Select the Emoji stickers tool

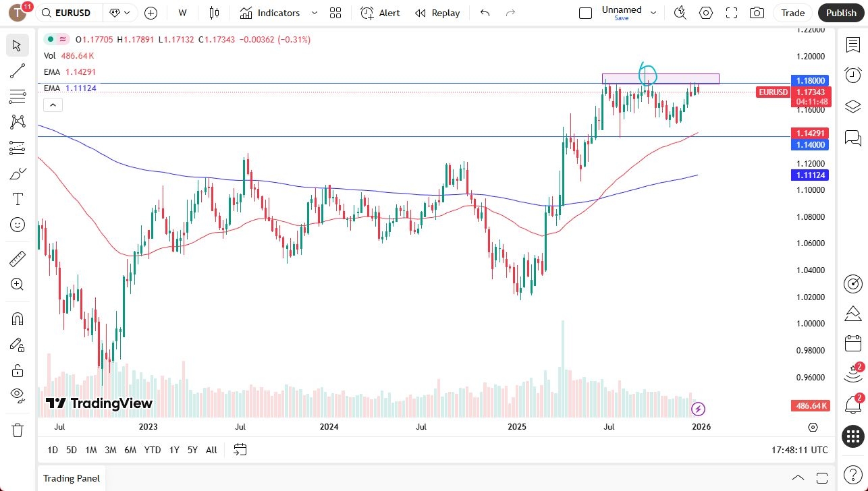point(17,225)
